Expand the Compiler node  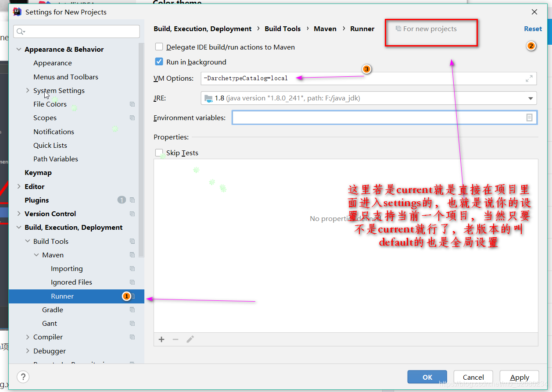coord(28,337)
